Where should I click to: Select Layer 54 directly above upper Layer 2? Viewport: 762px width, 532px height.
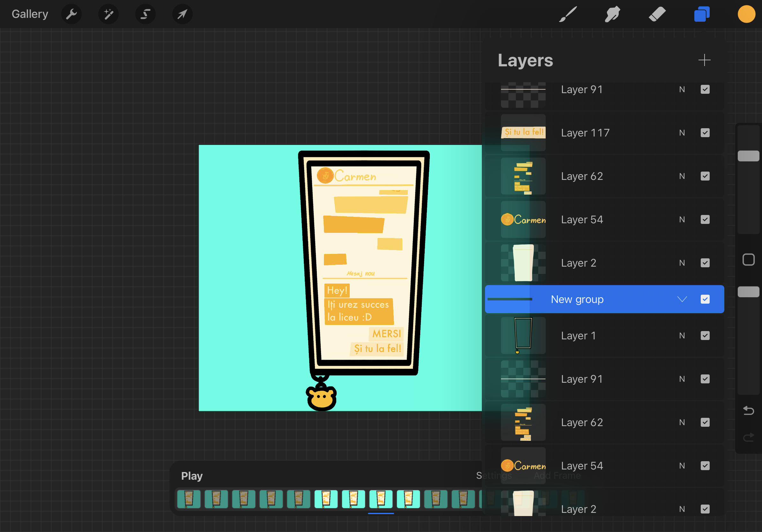604,219
